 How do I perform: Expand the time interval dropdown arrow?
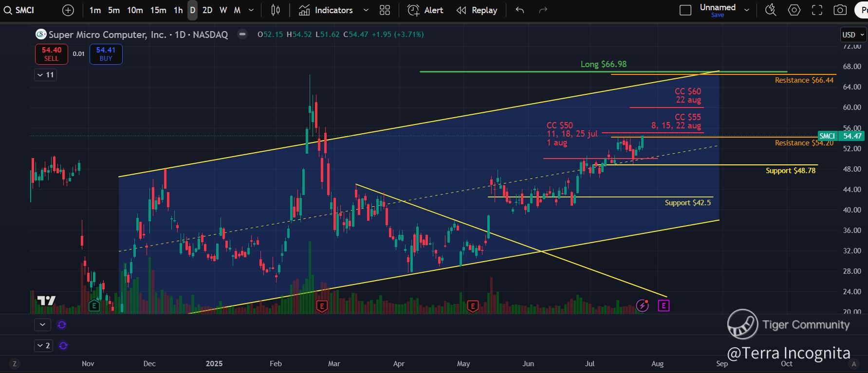coord(251,10)
